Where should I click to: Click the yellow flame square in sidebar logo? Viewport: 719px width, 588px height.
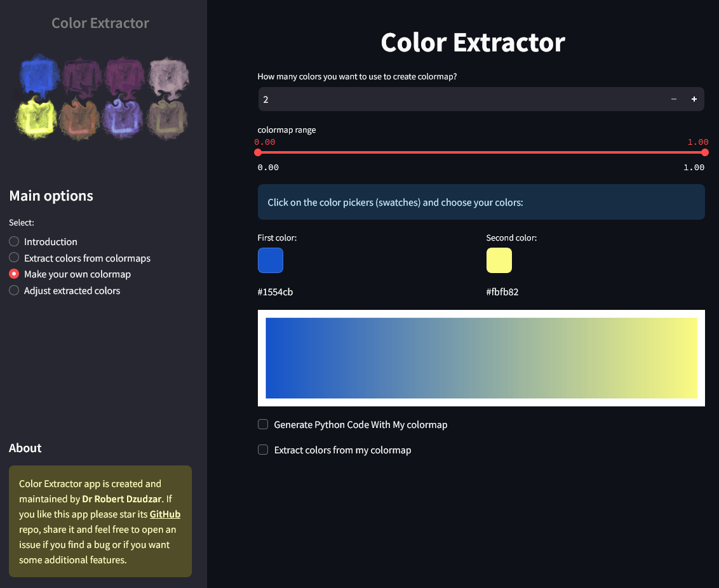[37, 118]
